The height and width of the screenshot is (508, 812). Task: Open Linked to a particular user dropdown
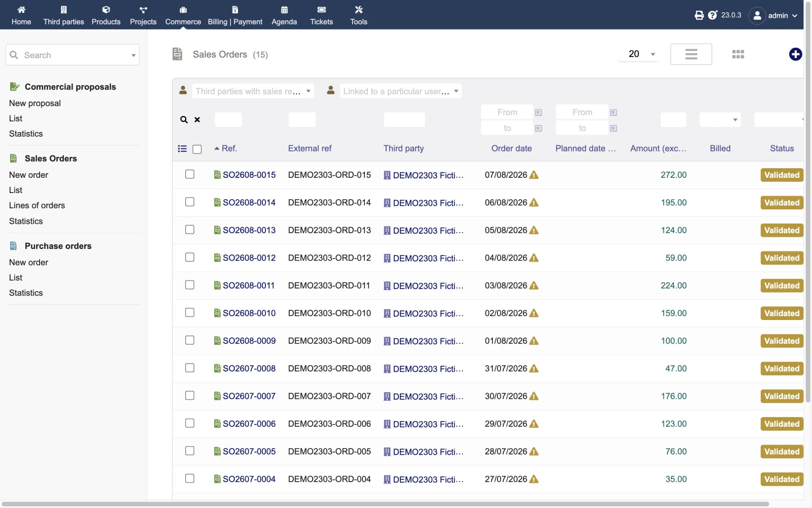(x=400, y=91)
